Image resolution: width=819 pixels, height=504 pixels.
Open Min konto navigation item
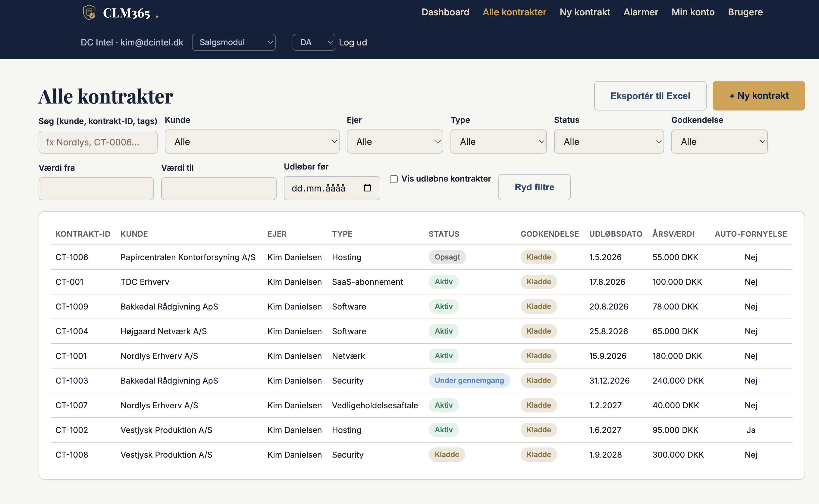coord(693,12)
